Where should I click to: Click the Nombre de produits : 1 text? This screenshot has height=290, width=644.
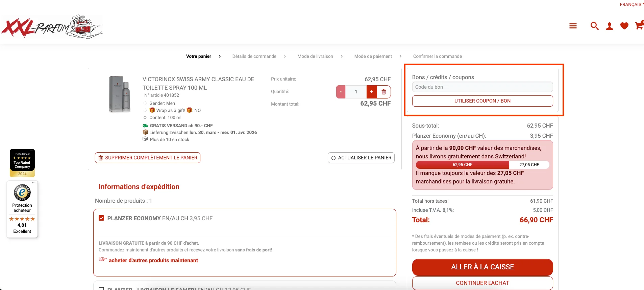coord(123,201)
